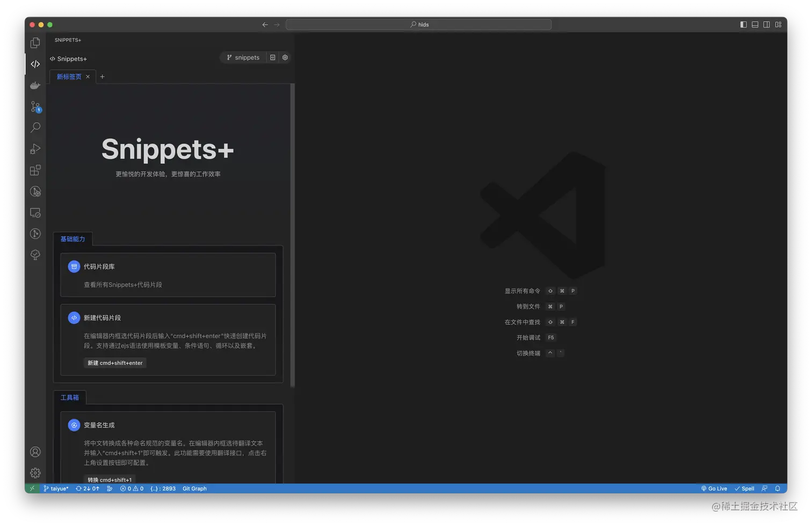Select the 工具箱 section tab
The height and width of the screenshot is (526, 812).
(70, 398)
